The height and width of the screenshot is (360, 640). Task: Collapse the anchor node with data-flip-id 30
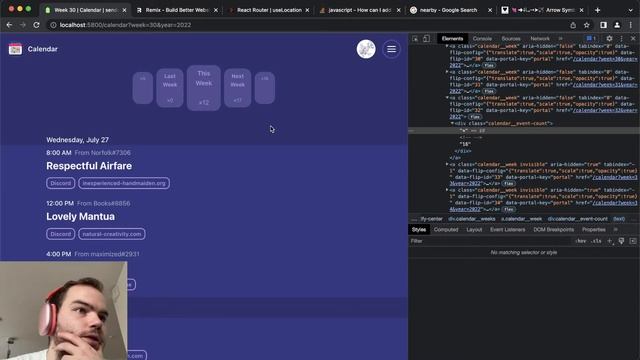pyautogui.click(x=447, y=46)
